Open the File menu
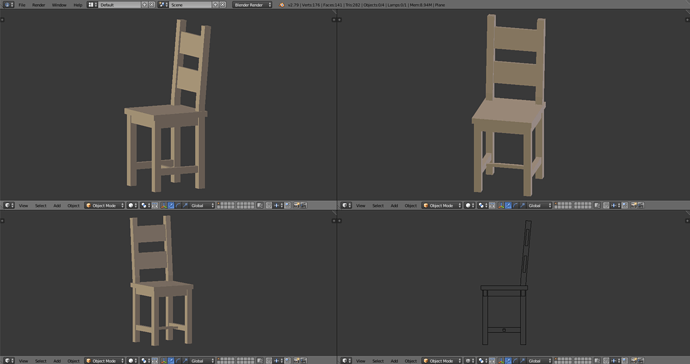690x364 pixels. tap(22, 4)
